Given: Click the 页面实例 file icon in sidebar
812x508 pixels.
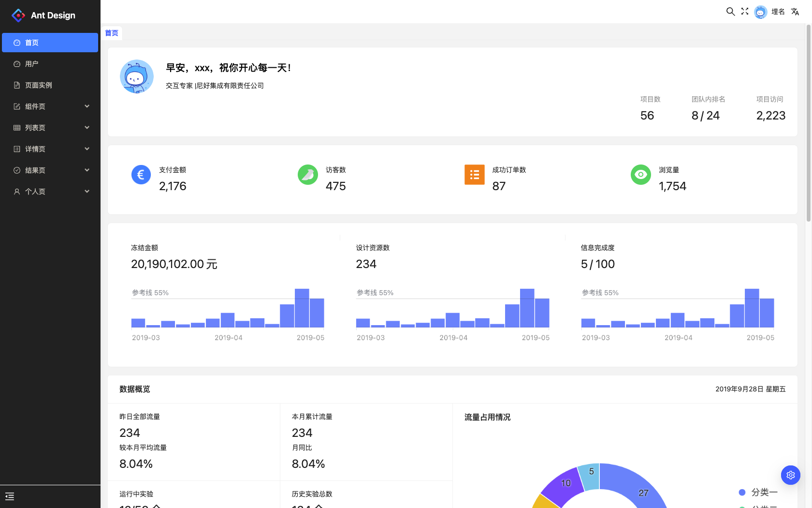Looking at the screenshot, I should click(17, 85).
